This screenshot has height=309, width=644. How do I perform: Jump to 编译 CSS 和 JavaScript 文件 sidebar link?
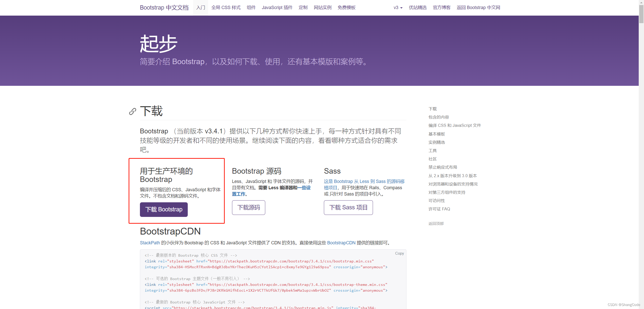[455, 126]
